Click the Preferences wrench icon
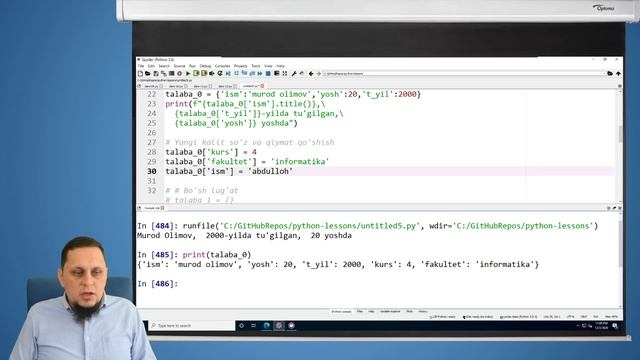The image size is (640, 360). coord(294,73)
